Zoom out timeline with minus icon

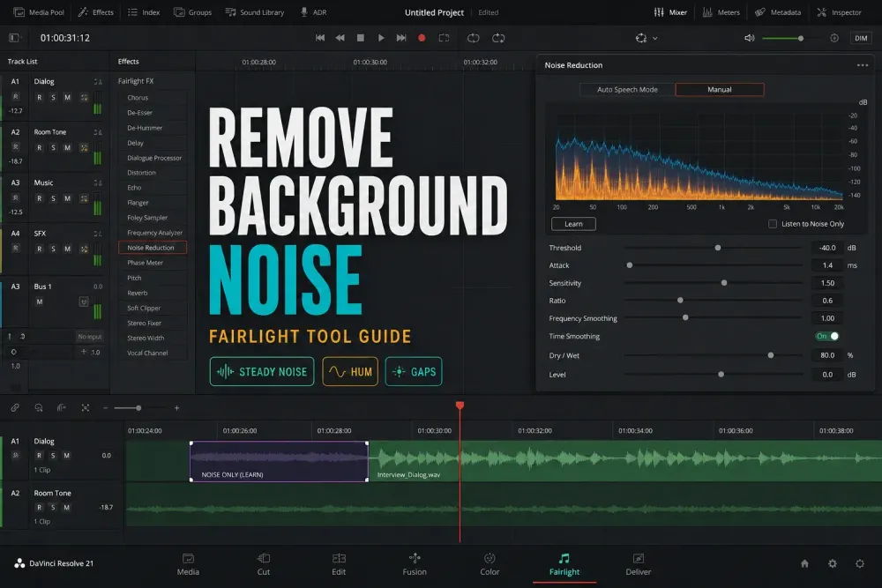[105, 408]
